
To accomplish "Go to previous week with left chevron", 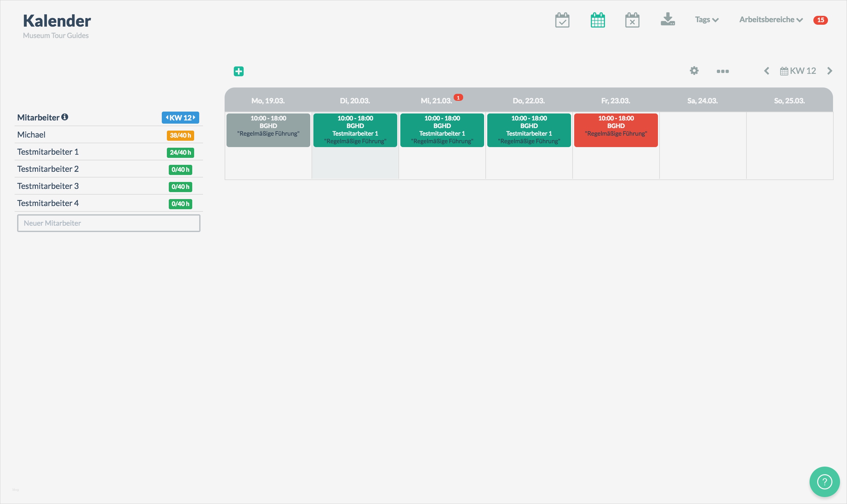I will click(767, 71).
